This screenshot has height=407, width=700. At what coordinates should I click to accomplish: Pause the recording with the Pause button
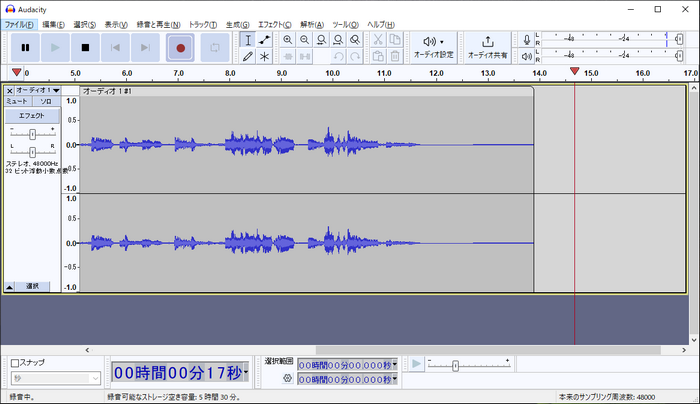[25, 47]
